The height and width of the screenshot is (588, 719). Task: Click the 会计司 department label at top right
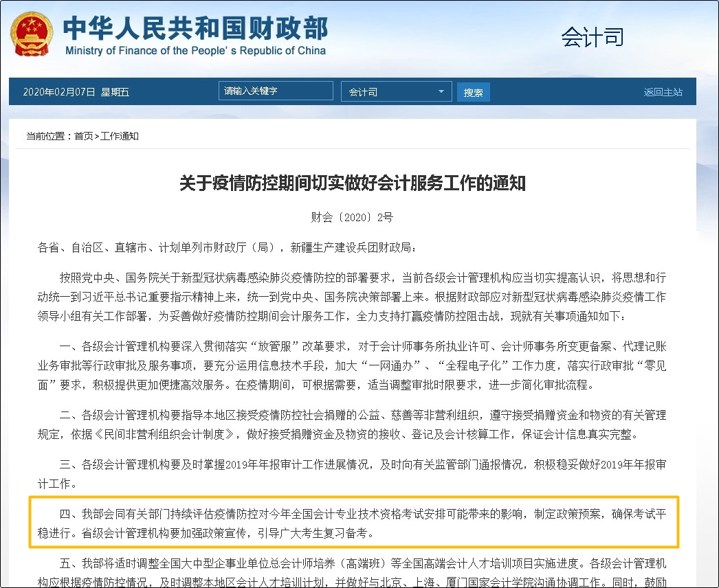pyautogui.click(x=593, y=38)
